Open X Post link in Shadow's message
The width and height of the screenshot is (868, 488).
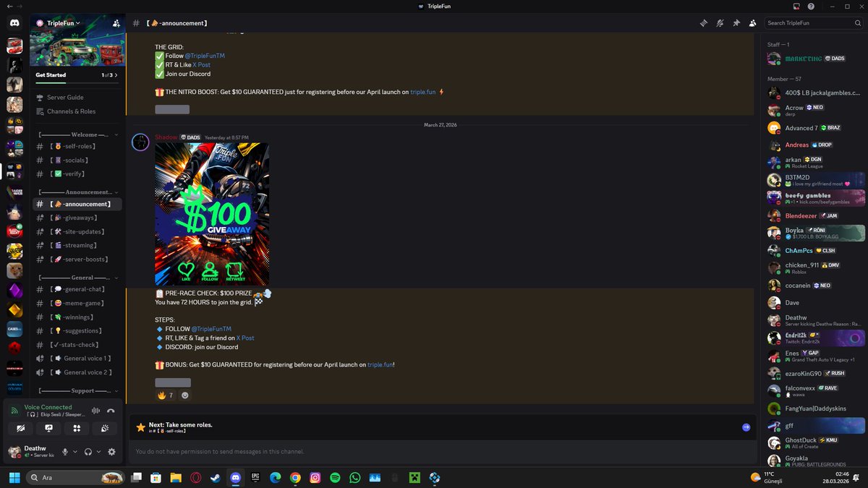point(245,338)
